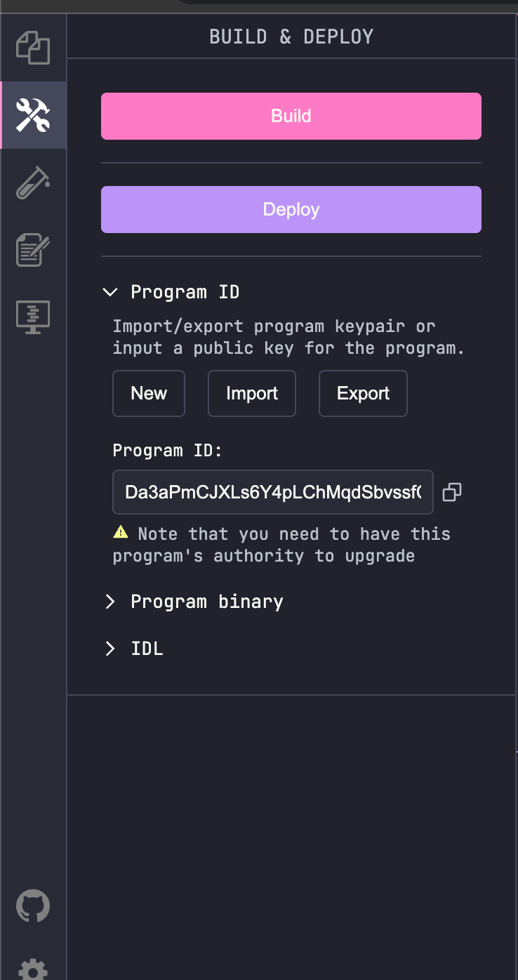Image resolution: width=518 pixels, height=980 pixels.
Task: Open the Settings gear icon
Action: click(x=33, y=969)
